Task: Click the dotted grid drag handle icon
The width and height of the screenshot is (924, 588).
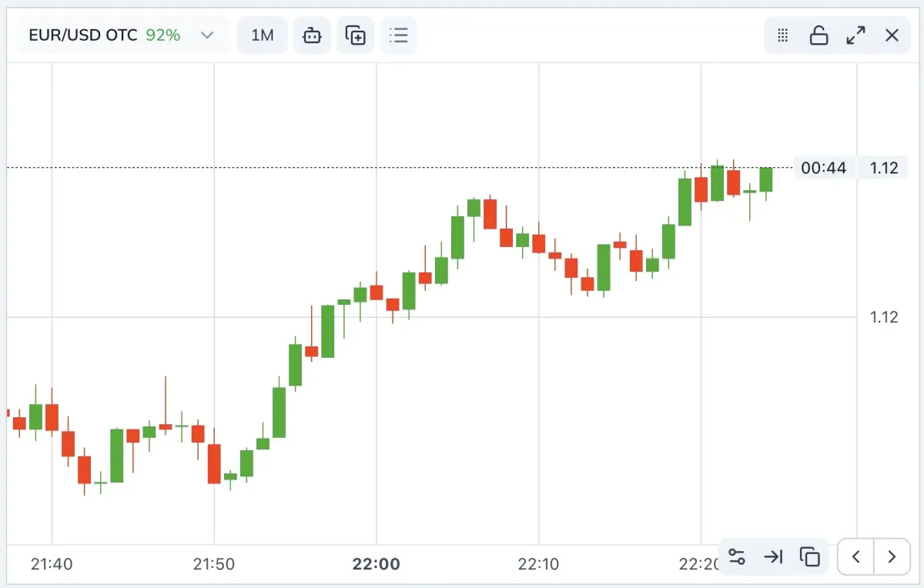Action: pos(783,35)
